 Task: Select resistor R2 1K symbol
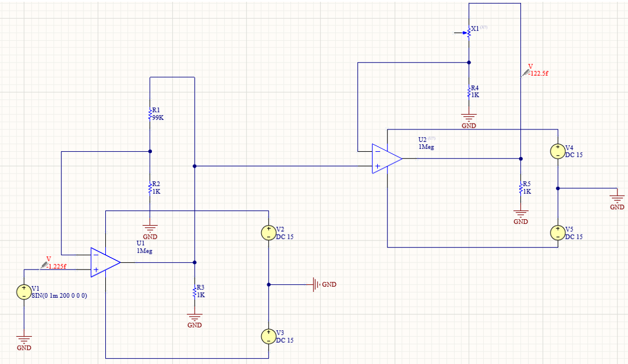point(150,188)
